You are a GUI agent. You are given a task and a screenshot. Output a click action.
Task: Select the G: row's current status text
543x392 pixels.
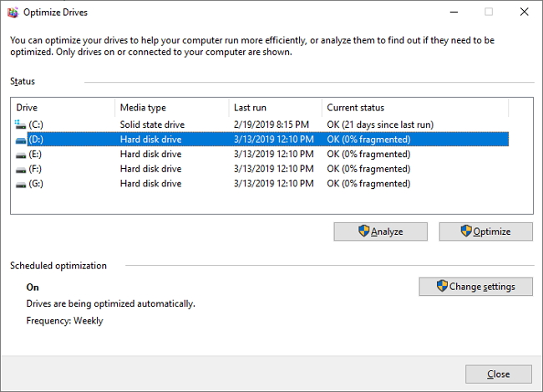pos(368,183)
